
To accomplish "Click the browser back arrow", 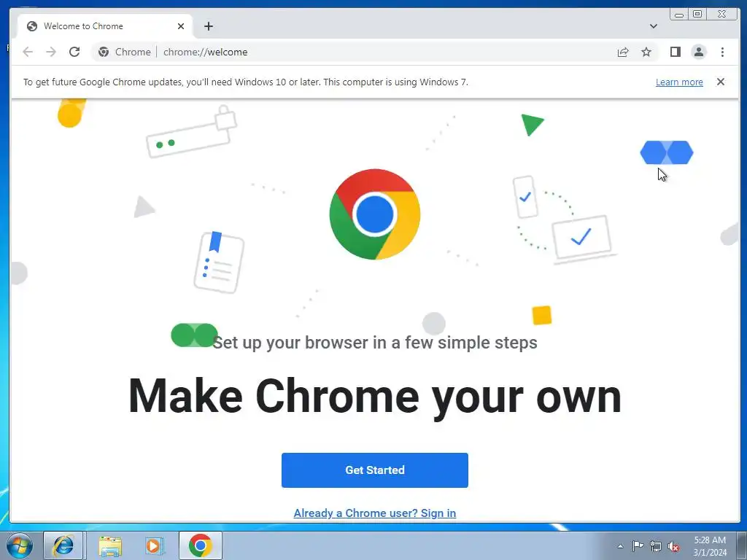I will [x=28, y=52].
